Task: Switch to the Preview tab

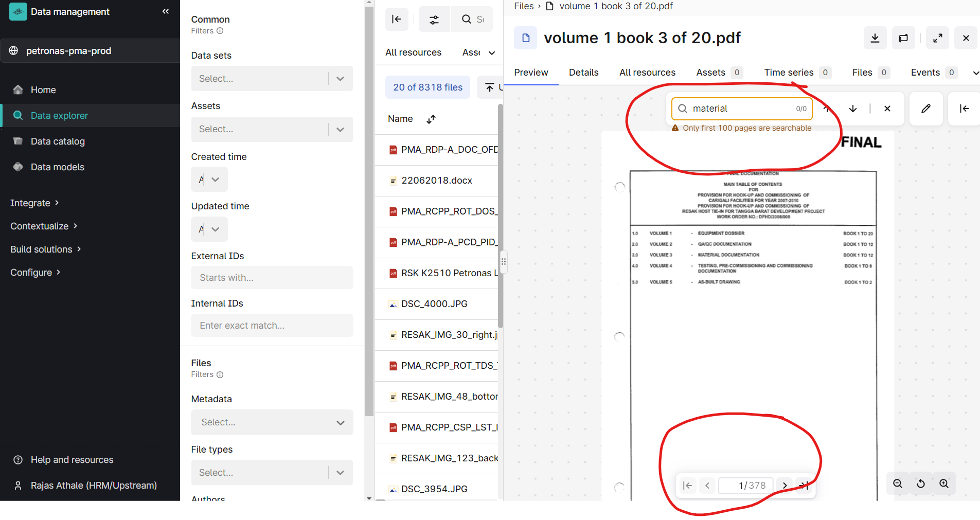Action: coord(531,73)
